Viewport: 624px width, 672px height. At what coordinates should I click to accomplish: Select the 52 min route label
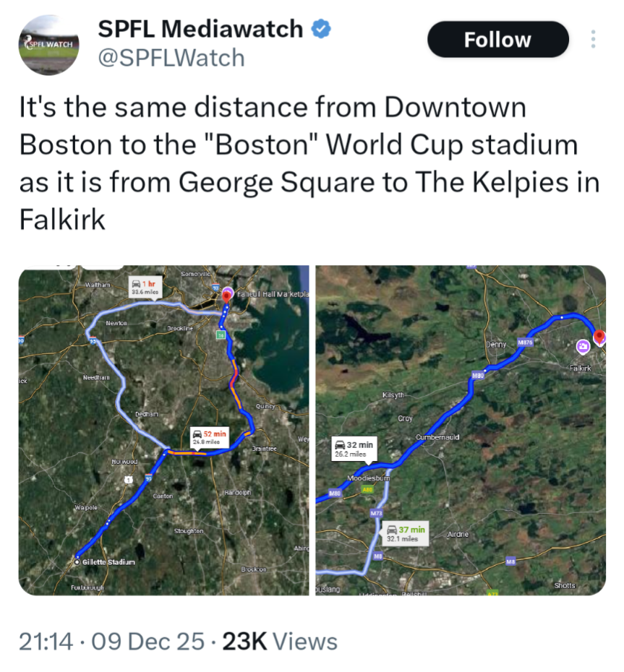tap(210, 436)
